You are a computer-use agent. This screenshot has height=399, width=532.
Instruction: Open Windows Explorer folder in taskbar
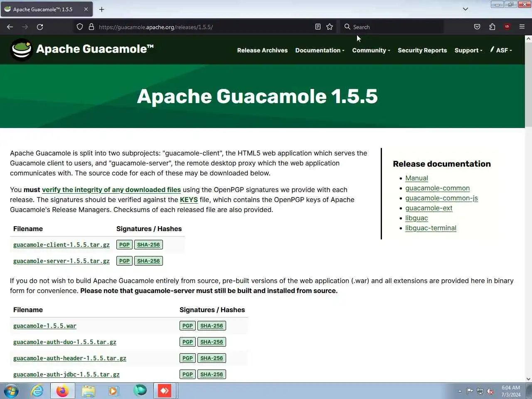pyautogui.click(x=88, y=391)
